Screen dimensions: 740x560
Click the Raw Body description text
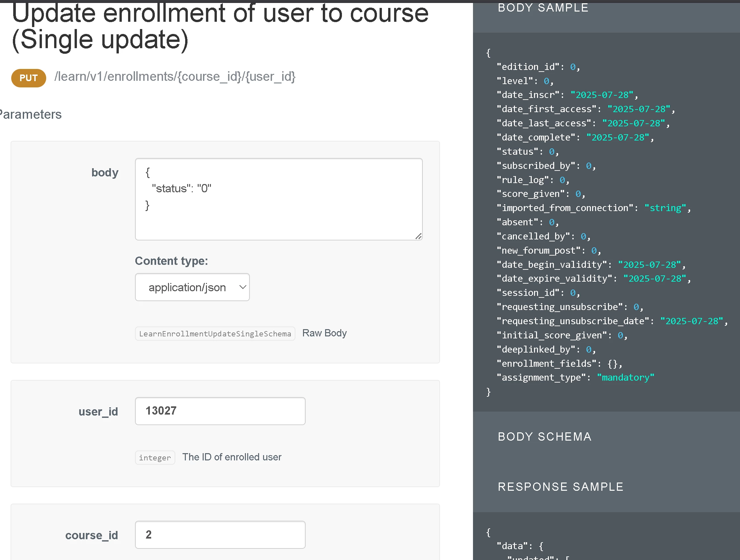324,333
